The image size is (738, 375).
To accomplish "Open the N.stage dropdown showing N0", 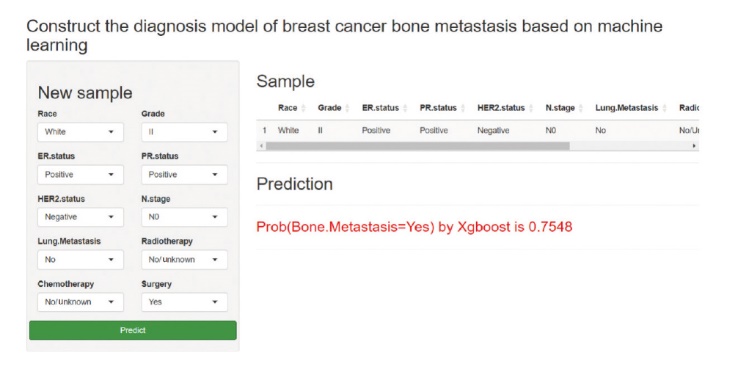I will point(184,217).
